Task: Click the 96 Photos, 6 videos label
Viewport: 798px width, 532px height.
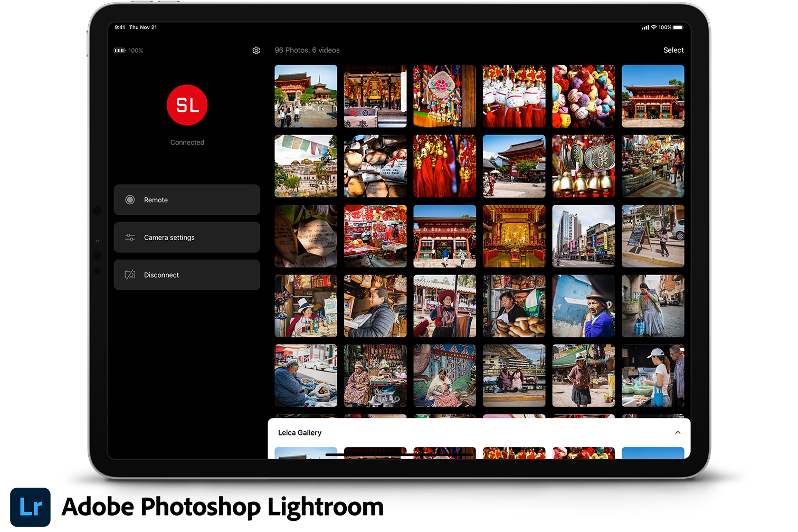Action: point(307,50)
